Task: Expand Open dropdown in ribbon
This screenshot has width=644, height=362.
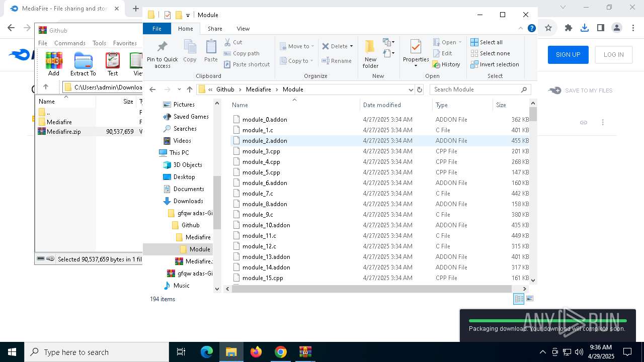Action: click(460, 42)
